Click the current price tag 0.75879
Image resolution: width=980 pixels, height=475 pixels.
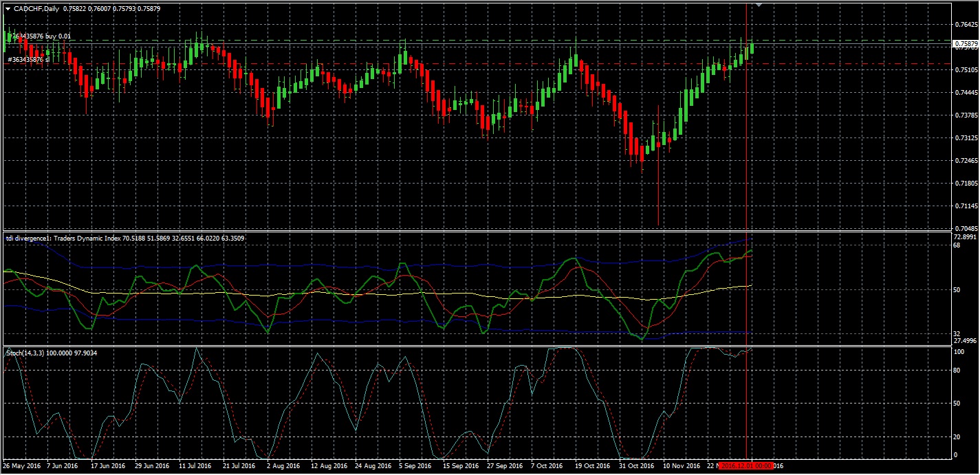(965, 44)
